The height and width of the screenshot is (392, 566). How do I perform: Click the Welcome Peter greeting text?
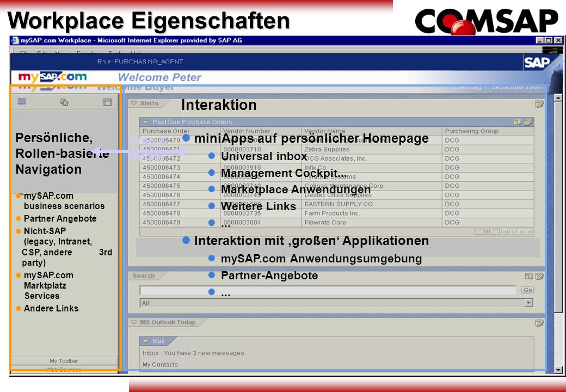tap(159, 77)
